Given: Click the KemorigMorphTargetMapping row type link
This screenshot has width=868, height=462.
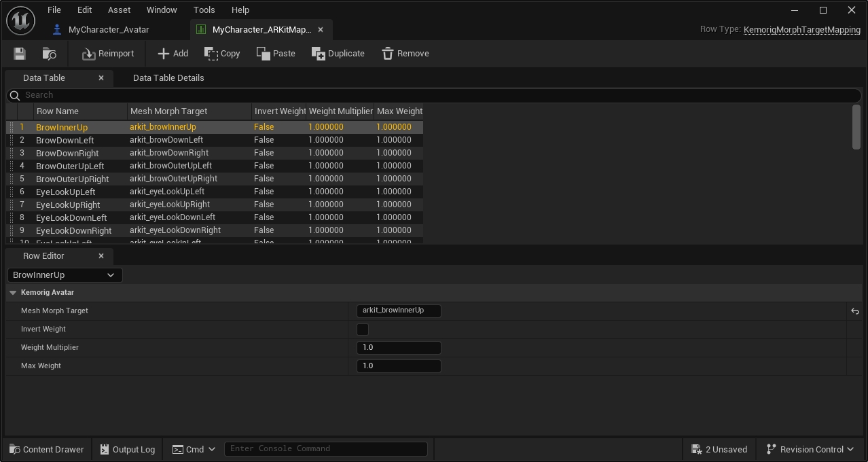Looking at the screenshot, I should [801, 30].
